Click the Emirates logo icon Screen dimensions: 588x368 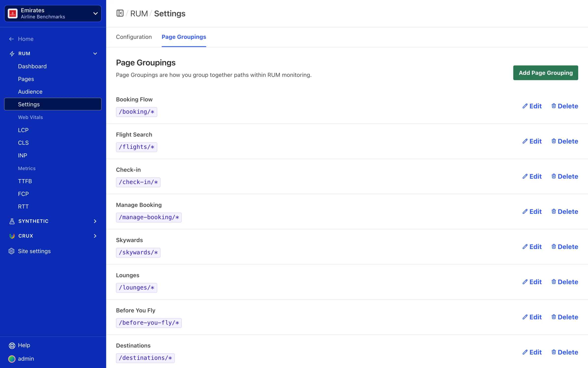[x=13, y=13]
